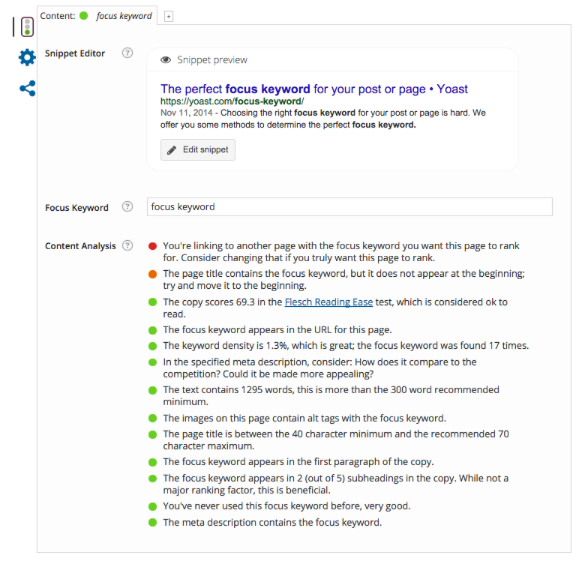Click the green score dot in Content tab
The height and width of the screenshot is (561, 579).
coord(84,16)
